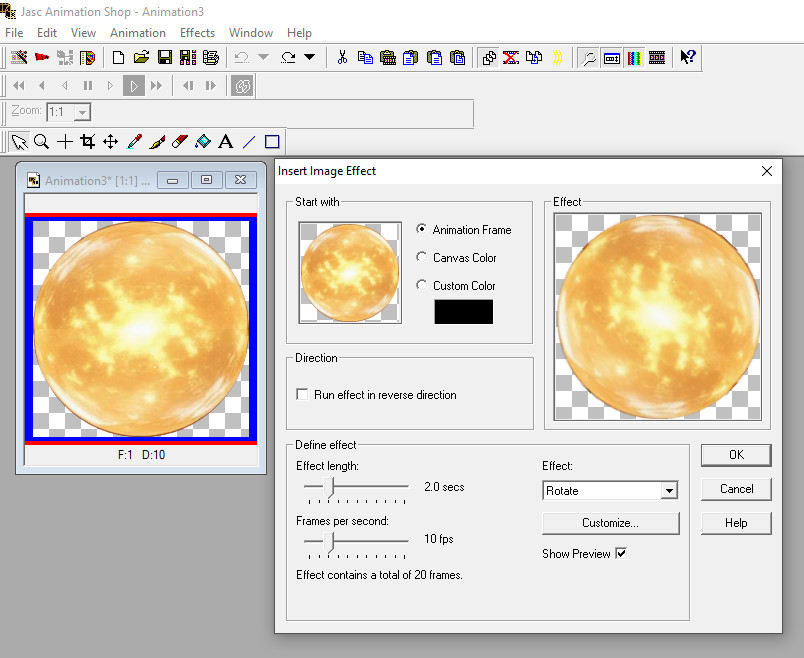Screen dimensions: 804x658
Task: Choose the Custom Color option
Action: pos(422,286)
